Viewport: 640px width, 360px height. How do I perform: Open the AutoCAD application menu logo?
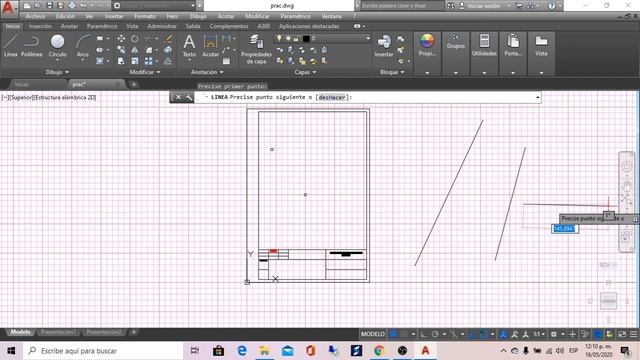click(8, 8)
